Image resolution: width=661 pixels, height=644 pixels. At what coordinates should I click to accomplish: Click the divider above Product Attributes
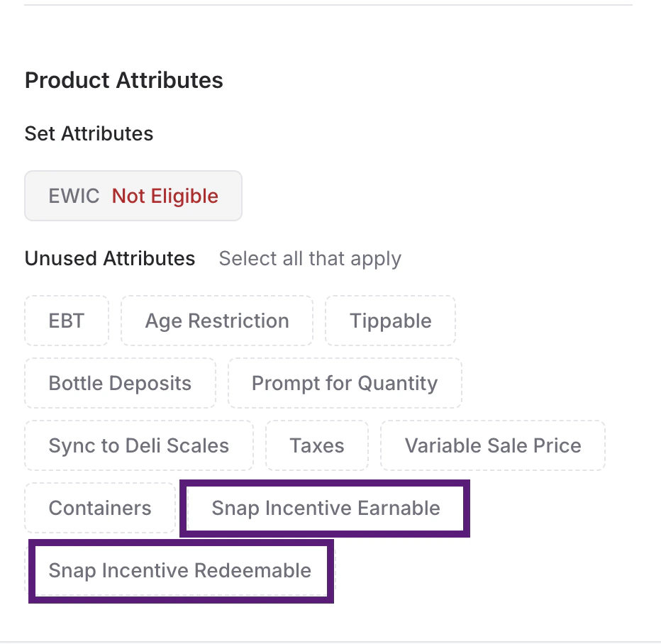(x=328, y=5)
